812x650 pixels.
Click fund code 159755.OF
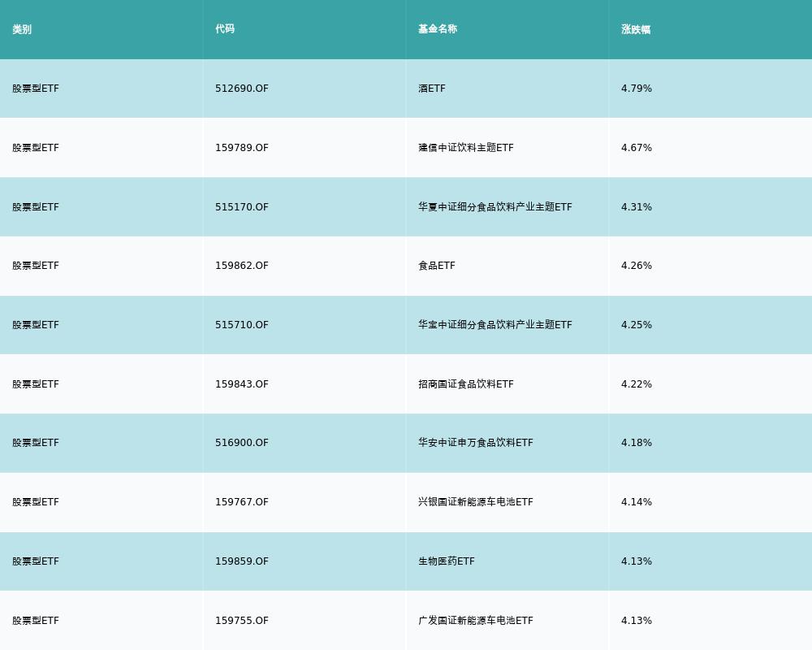[x=242, y=621]
